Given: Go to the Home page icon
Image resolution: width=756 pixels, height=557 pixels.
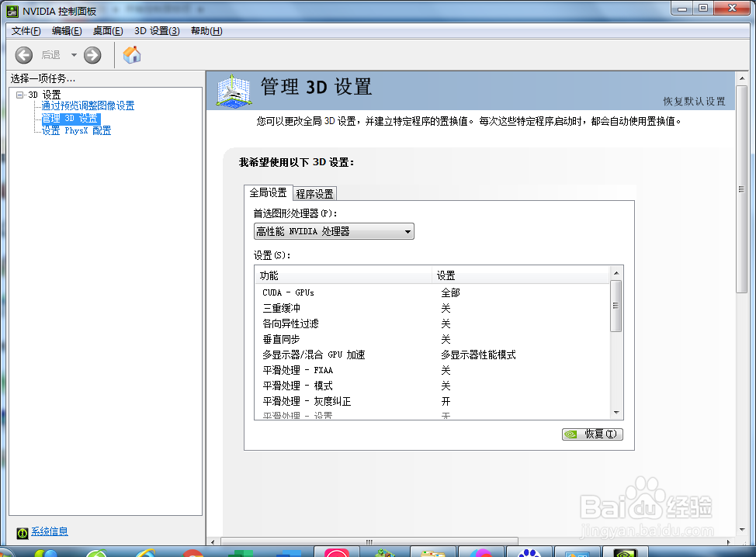Looking at the screenshot, I should (x=132, y=55).
